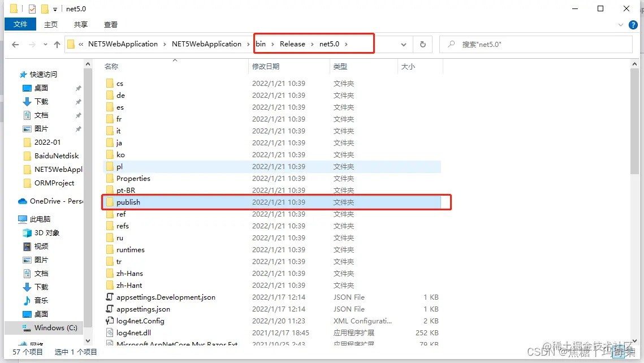Image resolution: width=644 pixels, height=363 pixels.
Task: Select BaiduNetdisk in navigation pane
Action: click(x=57, y=155)
